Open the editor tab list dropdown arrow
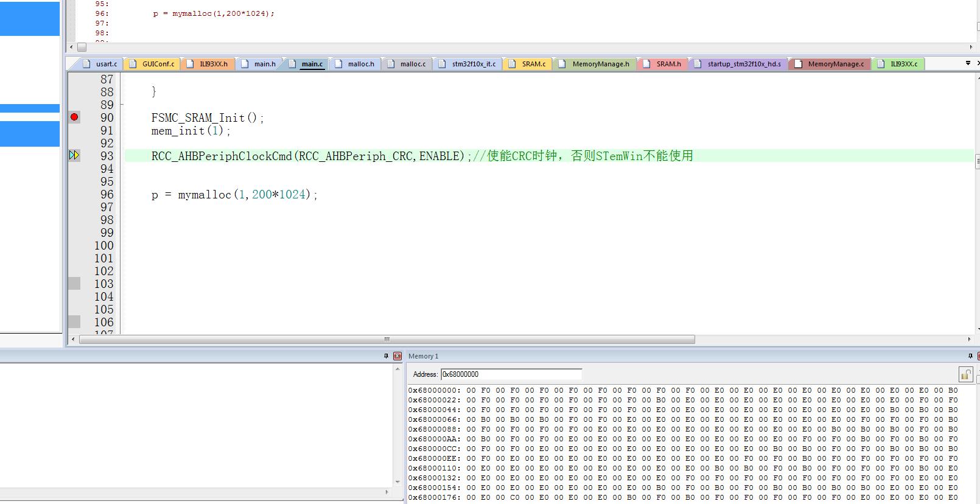Viewport: 980px width, 504px height. click(968, 63)
